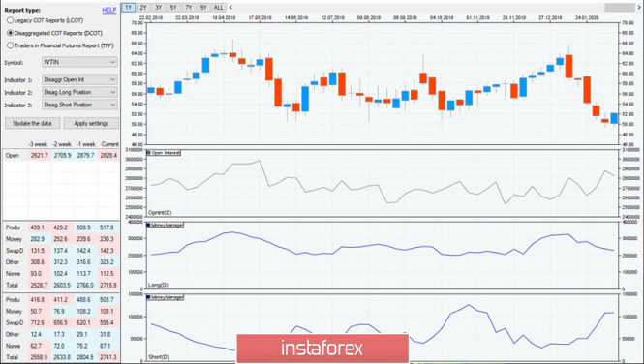The height and width of the screenshot is (364, 644).
Task: Click the Open Interest legend icon
Action: point(149,153)
